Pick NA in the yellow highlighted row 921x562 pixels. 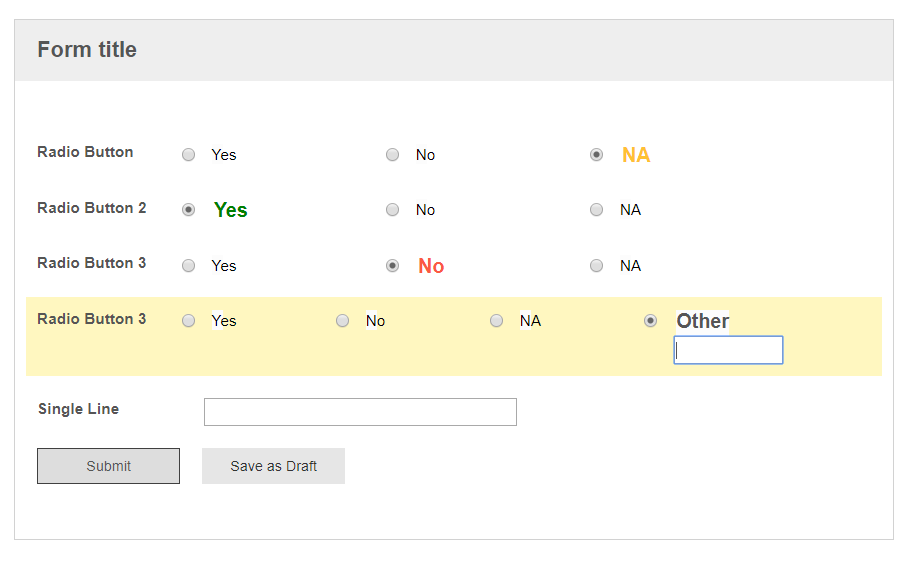tap(497, 321)
